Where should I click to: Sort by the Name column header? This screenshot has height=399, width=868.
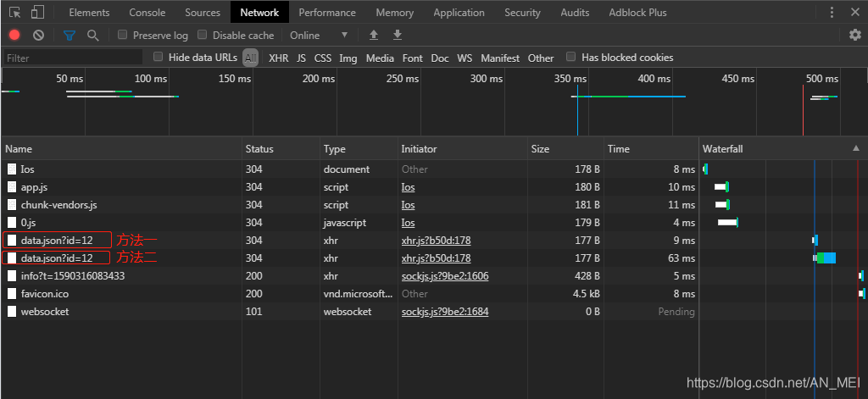pyautogui.click(x=121, y=149)
